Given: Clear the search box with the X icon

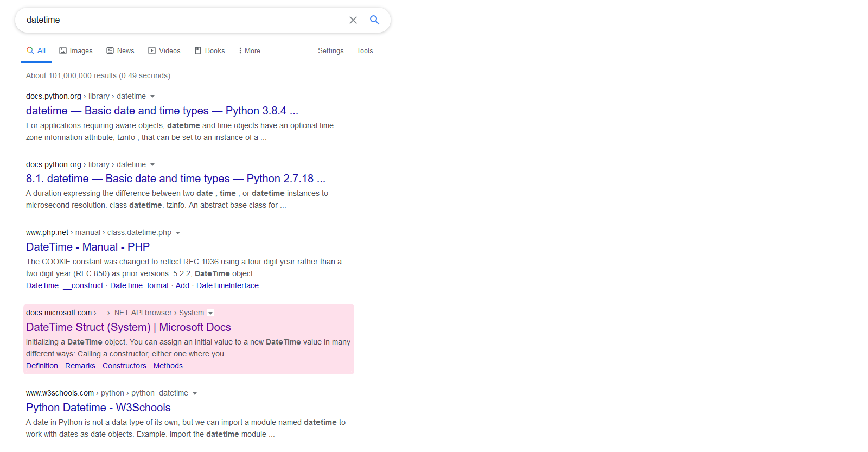Looking at the screenshot, I should click(x=353, y=20).
